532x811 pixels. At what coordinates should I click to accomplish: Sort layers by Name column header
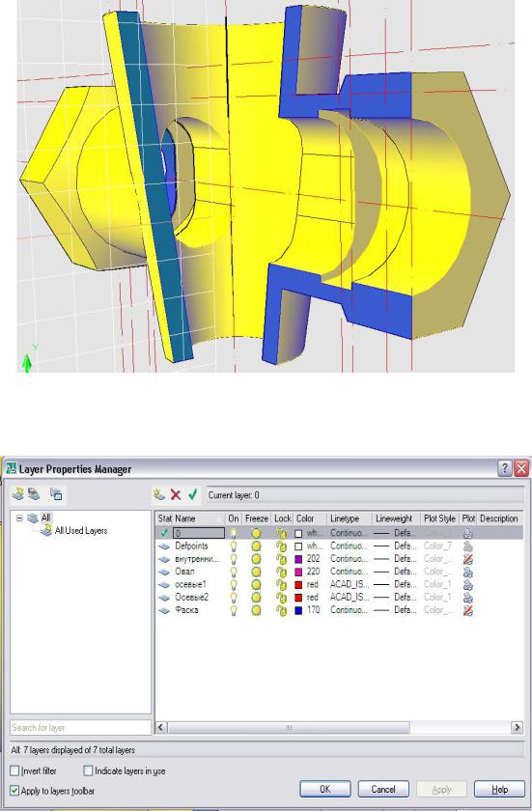(x=199, y=518)
